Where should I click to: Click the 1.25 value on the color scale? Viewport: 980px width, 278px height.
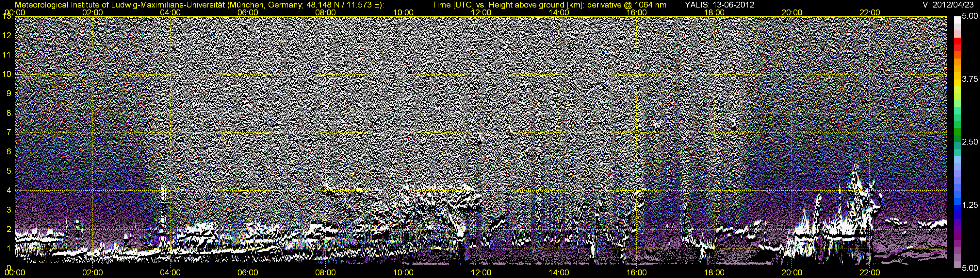pyautogui.click(x=970, y=205)
